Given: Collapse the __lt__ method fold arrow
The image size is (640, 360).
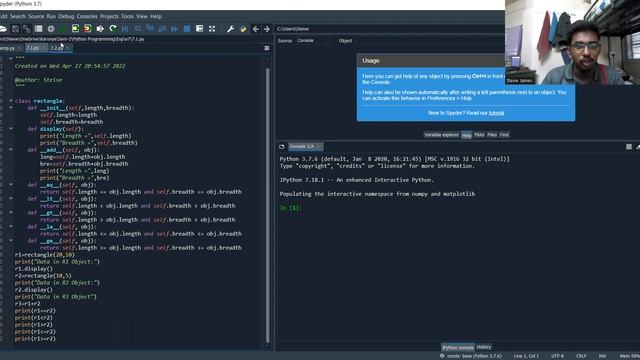Looking at the screenshot, I should coord(11,199).
